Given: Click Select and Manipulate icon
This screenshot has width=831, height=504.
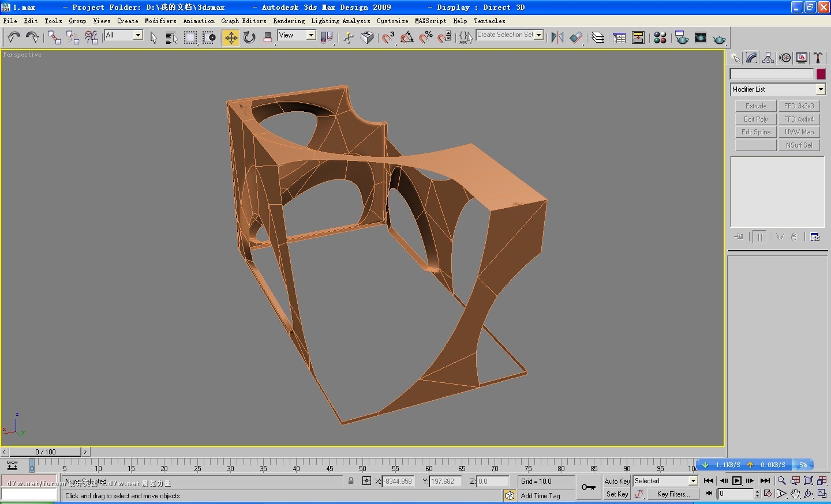Looking at the screenshot, I should (349, 37).
